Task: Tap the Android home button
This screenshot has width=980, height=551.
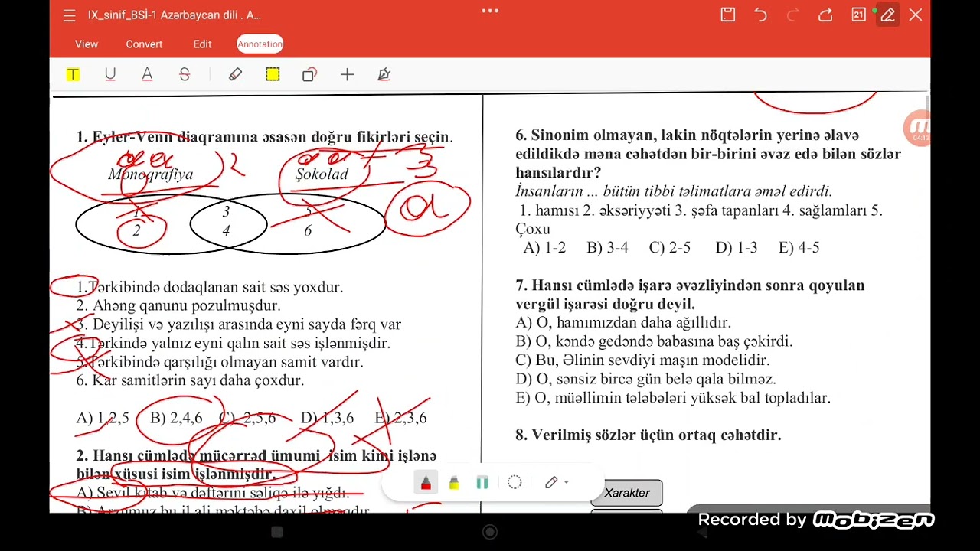Action: (x=490, y=532)
